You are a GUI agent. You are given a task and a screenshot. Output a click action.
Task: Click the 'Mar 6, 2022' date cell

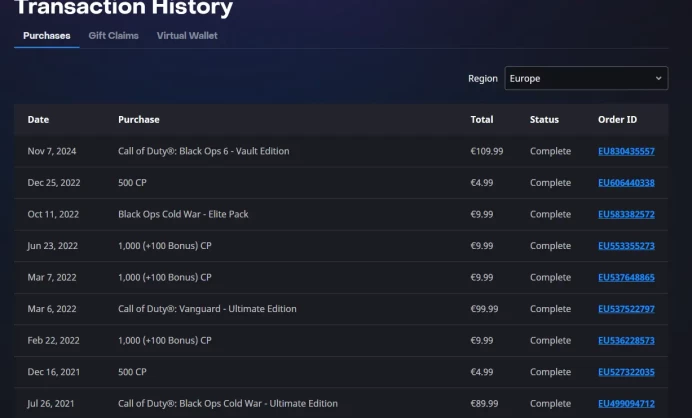[x=52, y=309]
